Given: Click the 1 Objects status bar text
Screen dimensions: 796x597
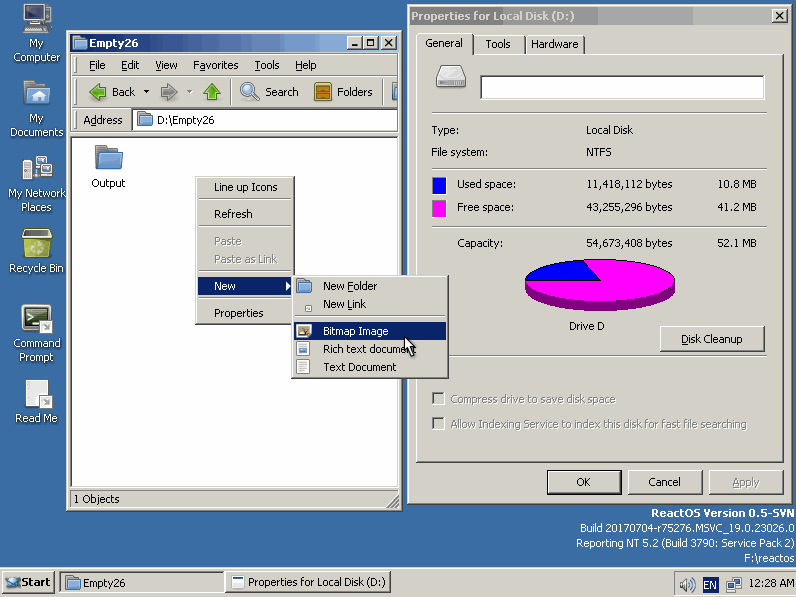Looking at the screenshot, I should coord(96,499).
